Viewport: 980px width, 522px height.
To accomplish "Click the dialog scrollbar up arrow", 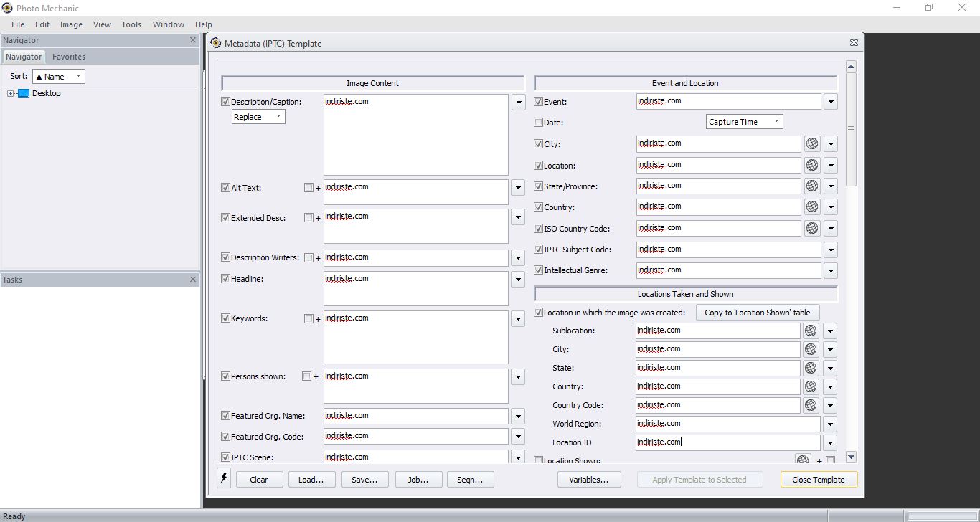I will point(852,67).
